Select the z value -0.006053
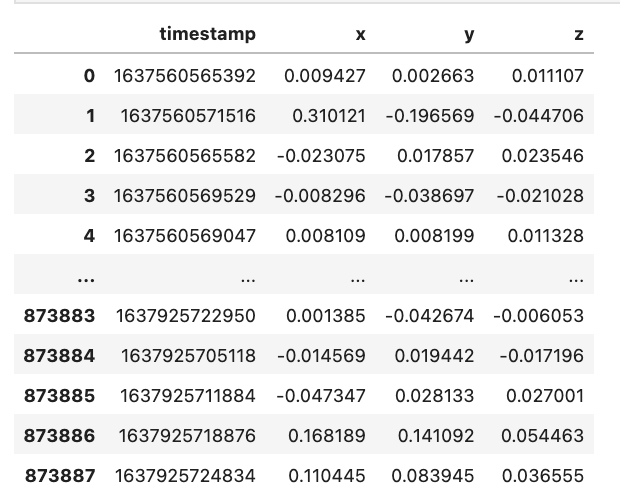Viewport: 620px width, 496px height. (x=539, y=316)
